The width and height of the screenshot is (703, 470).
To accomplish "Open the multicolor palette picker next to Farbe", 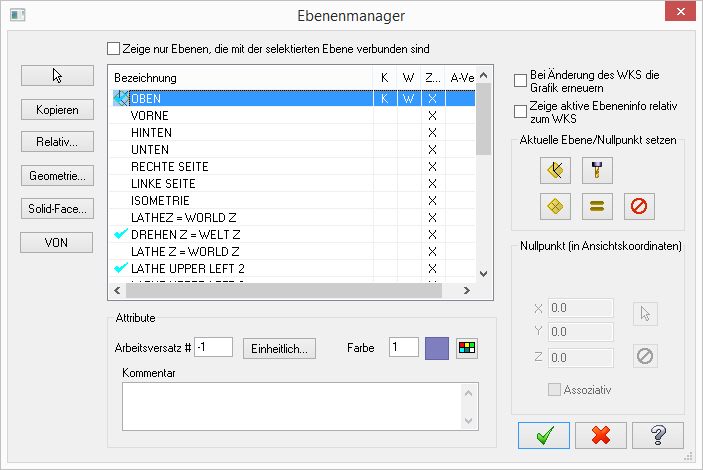I will pyautogui.click(x=466, y=347).
